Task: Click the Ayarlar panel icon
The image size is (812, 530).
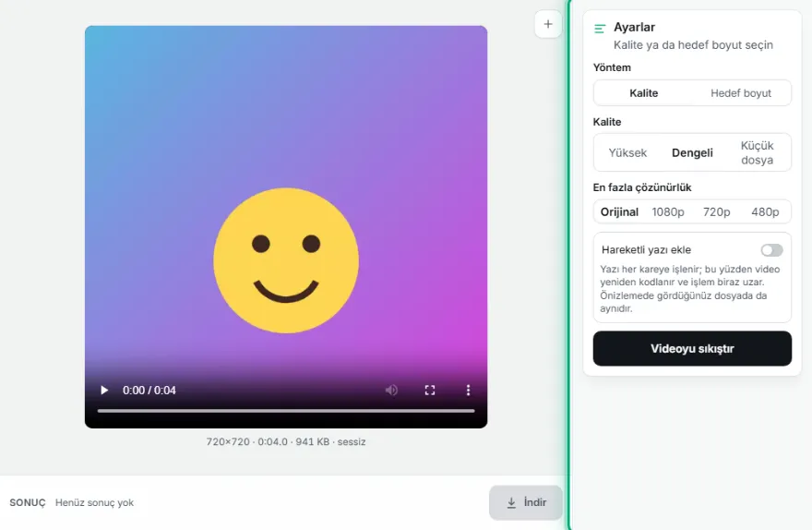Action: click(600, 29)
